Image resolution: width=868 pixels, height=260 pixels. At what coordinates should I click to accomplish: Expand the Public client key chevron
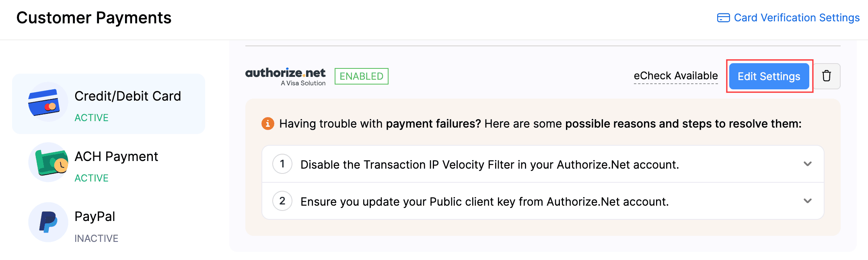tap(807, 201)
